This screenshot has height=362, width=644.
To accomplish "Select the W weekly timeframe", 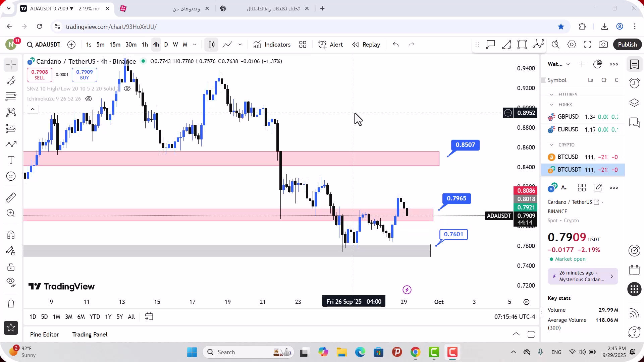I will (175, 45).
